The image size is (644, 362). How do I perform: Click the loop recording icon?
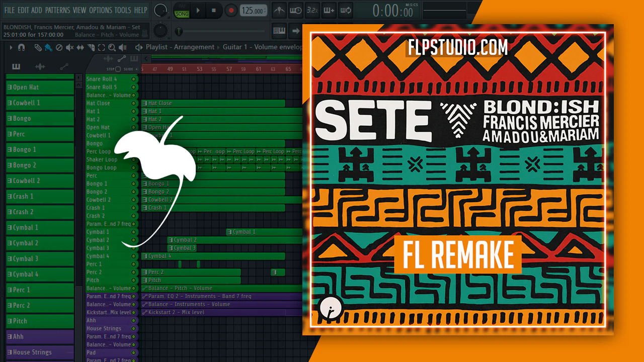click(346, 10)
